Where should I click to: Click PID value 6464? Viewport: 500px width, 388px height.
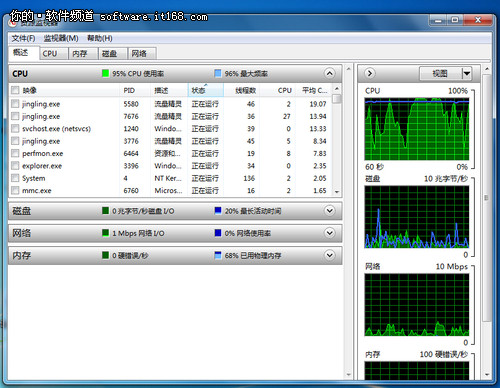(131, 154)
